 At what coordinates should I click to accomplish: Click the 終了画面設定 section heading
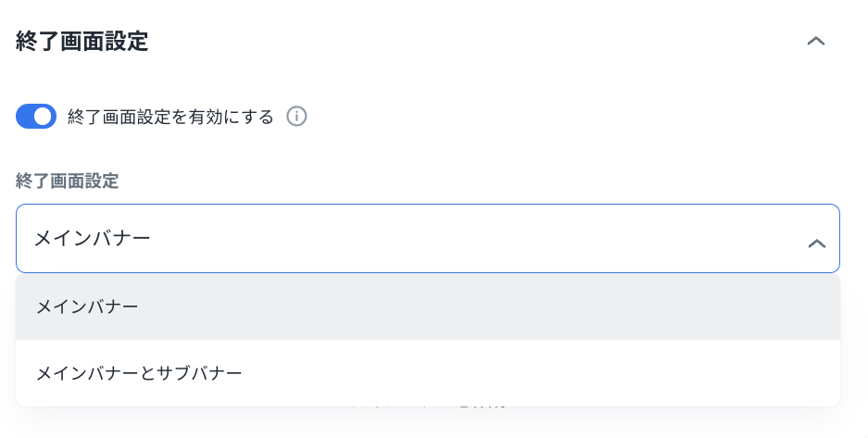pyautogui.click(x=82, y=42)
